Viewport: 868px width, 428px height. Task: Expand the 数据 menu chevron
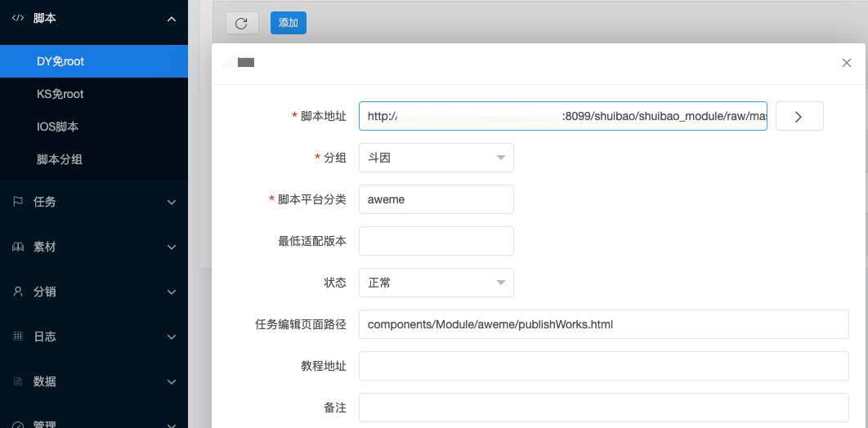(172, 381)
